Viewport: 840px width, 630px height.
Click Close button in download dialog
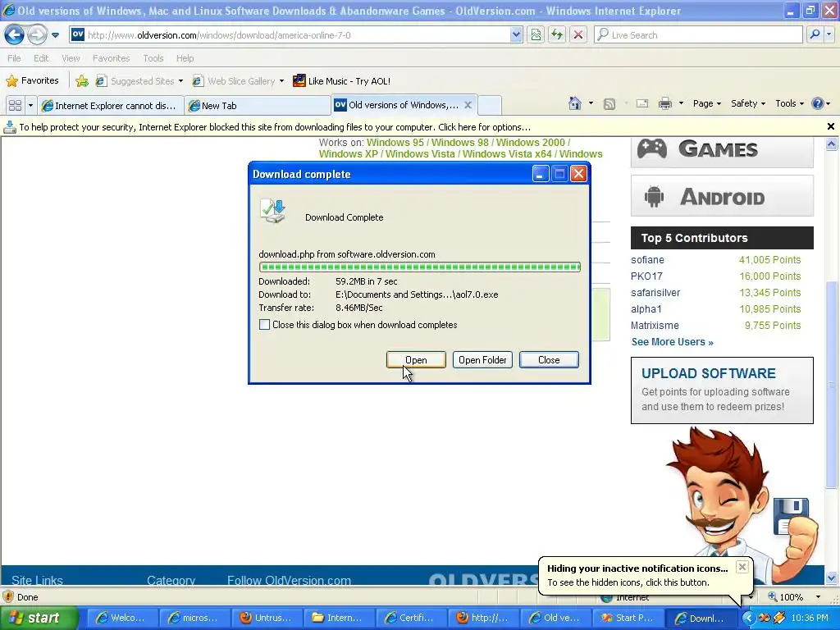549,360
